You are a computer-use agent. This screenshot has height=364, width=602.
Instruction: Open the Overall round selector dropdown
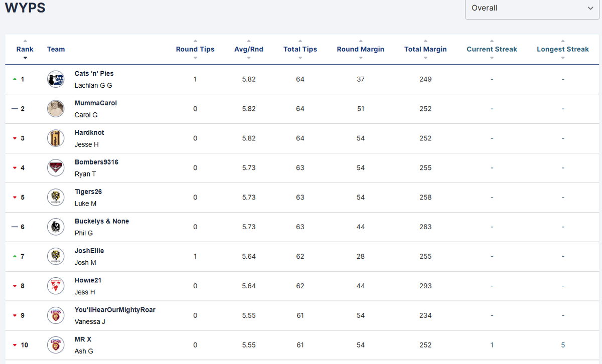tap(532, 8)
